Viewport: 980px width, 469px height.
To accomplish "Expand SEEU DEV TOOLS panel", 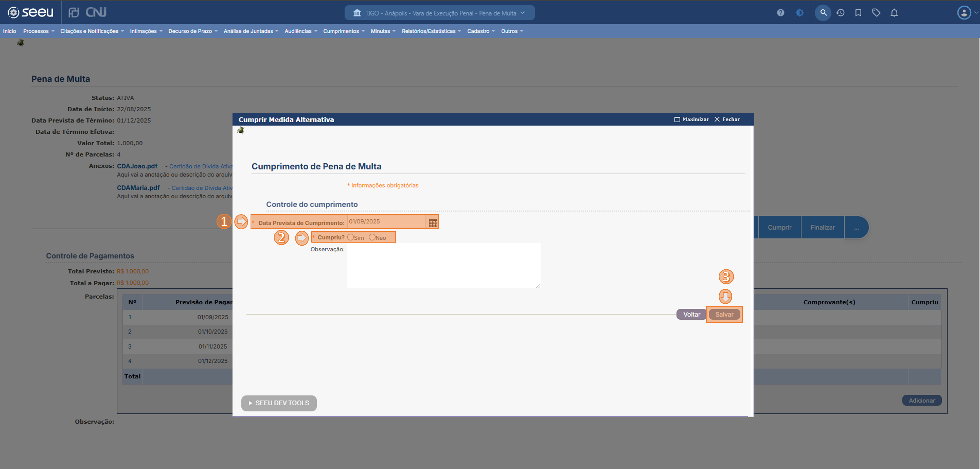I will (x=279, y=403).
